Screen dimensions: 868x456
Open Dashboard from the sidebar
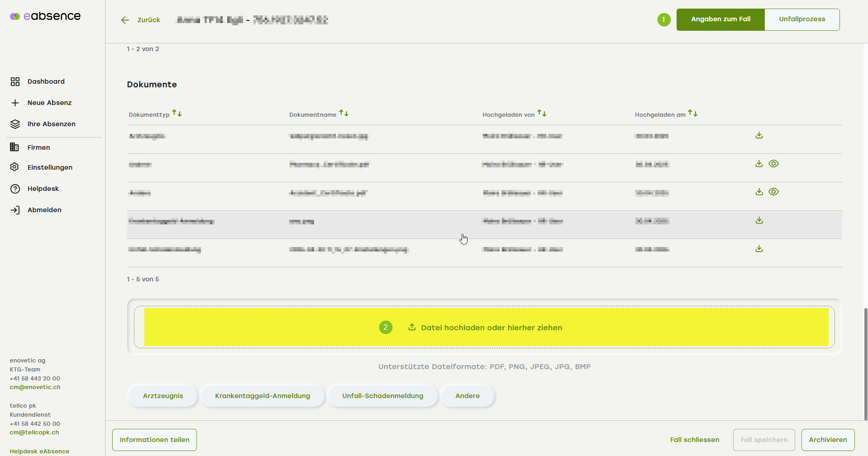(x=46, y=81)
